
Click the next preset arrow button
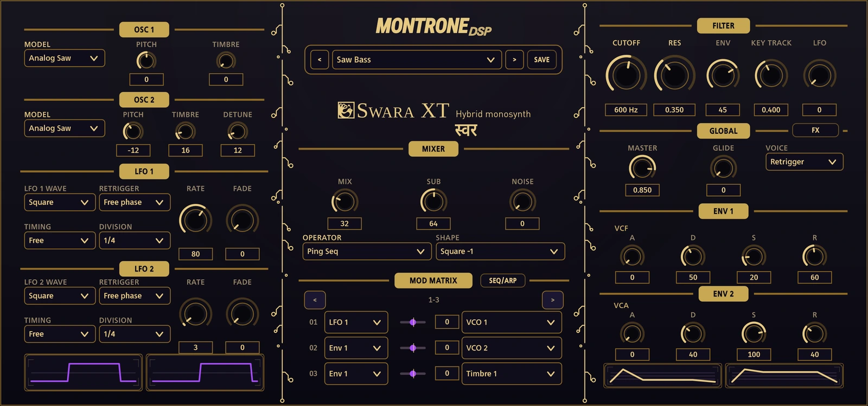pos(514,60)
